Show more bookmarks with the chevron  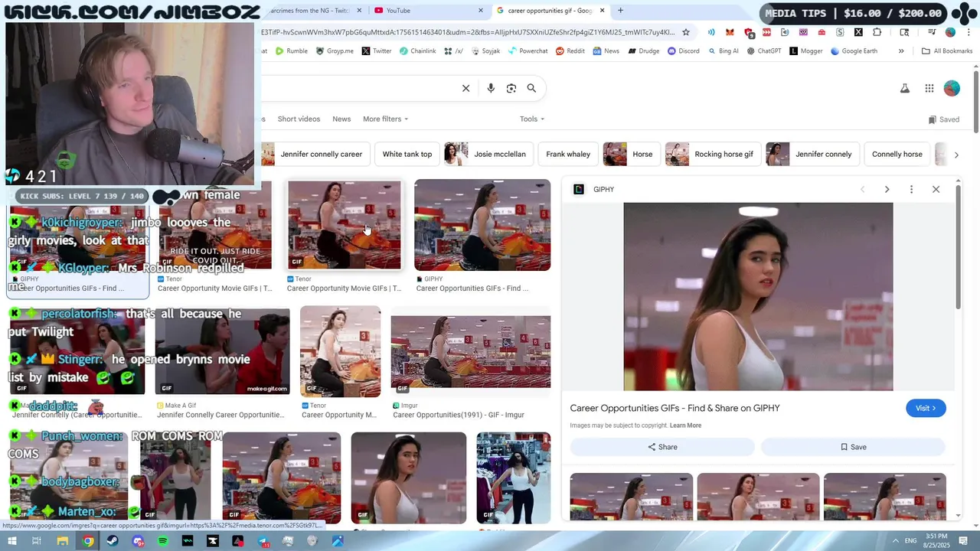pos(901,51)
